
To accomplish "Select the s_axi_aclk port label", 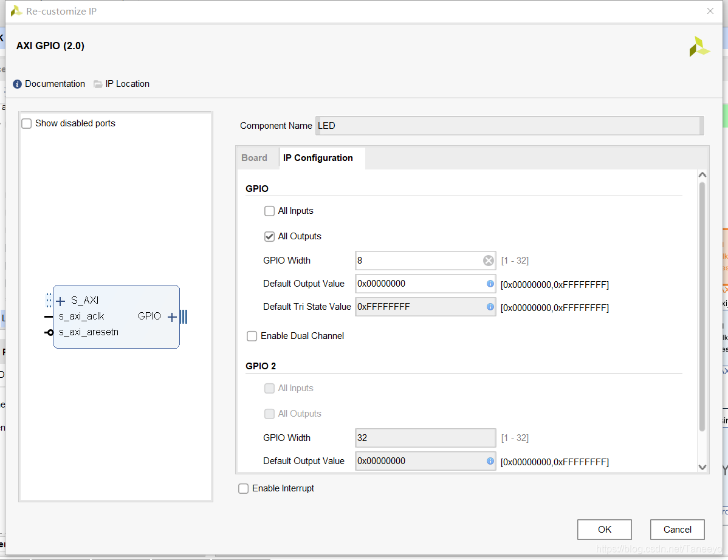I will tap(81, 316).
